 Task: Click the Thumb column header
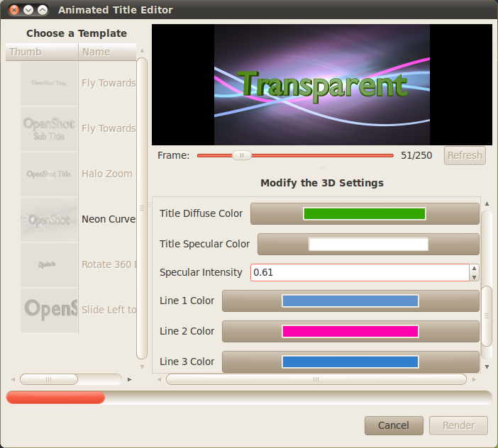(x=42, y=52)
